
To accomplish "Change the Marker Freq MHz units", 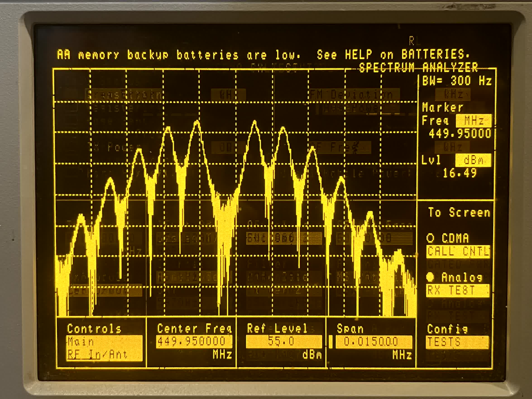I will pyautogui.click(x=473, y=121).
